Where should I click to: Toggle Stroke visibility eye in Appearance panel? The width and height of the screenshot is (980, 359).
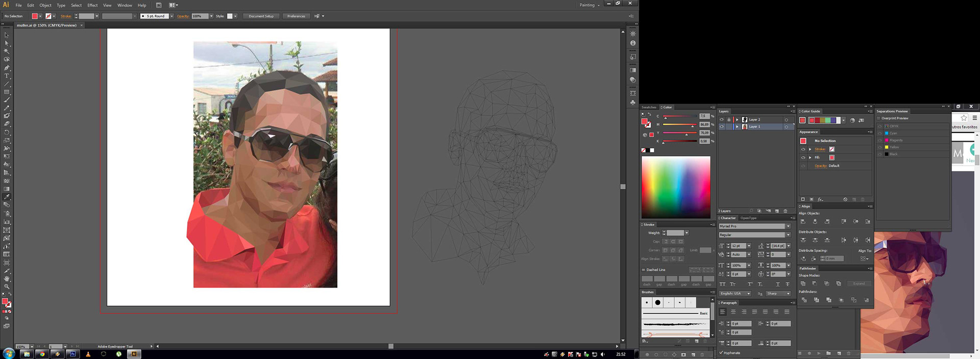[803, 149]
